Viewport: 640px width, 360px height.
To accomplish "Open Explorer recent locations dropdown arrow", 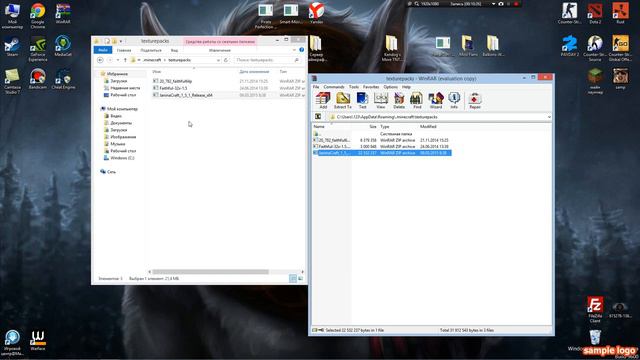I will click(x=118, y=60).
